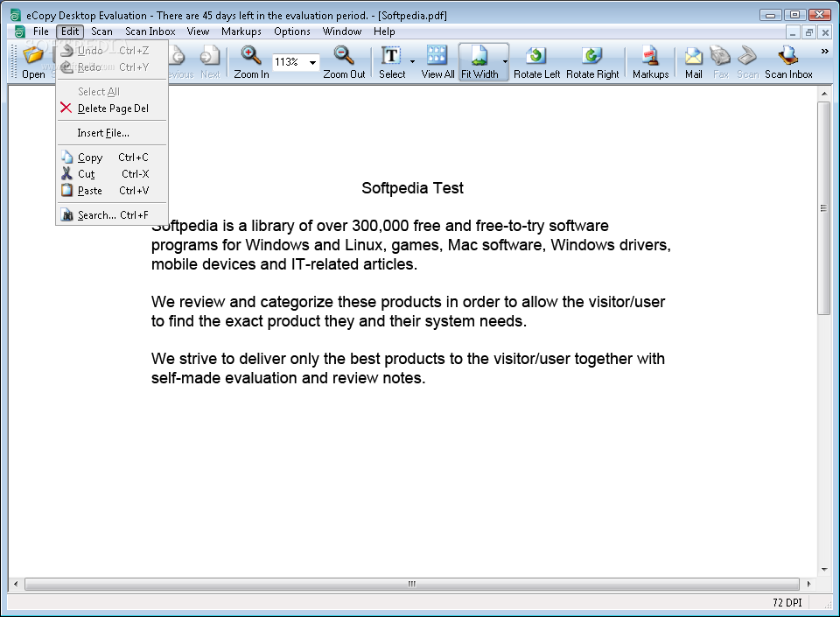The width and height of the screenshot is (840, 617).
Task: Click the Fax machine icon
Action: [x=720, y=56]
